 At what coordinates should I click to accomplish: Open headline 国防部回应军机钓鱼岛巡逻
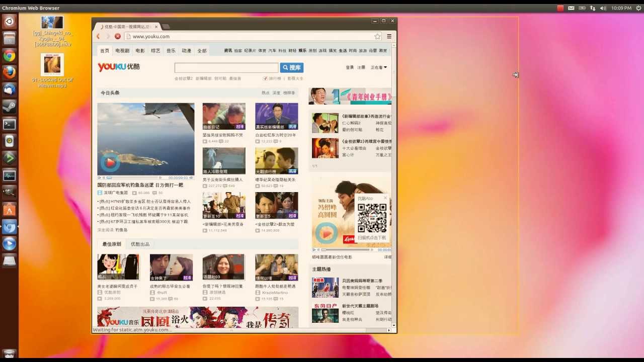pos(140,185)
